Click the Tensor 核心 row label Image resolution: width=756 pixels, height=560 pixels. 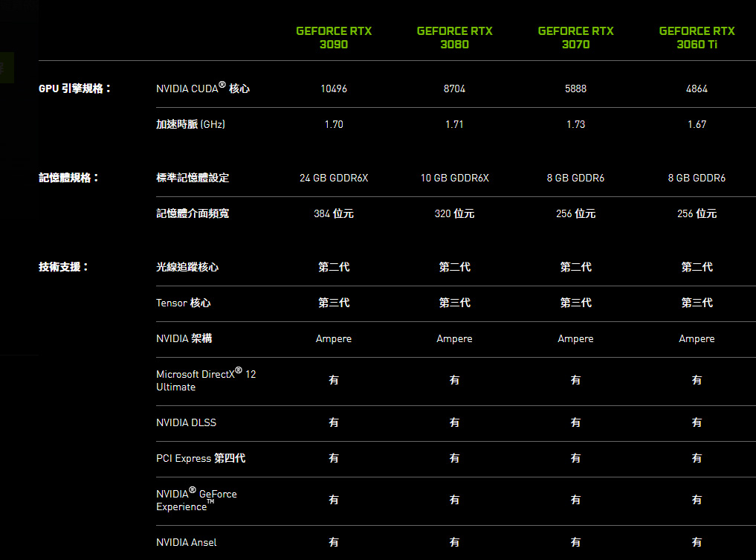(x=183, y=303)
